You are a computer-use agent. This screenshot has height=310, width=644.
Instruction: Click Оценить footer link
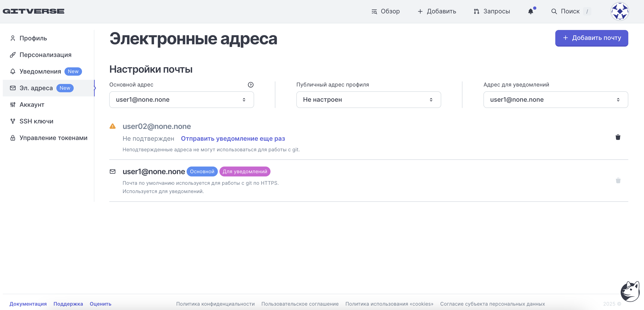pos(100,304)
